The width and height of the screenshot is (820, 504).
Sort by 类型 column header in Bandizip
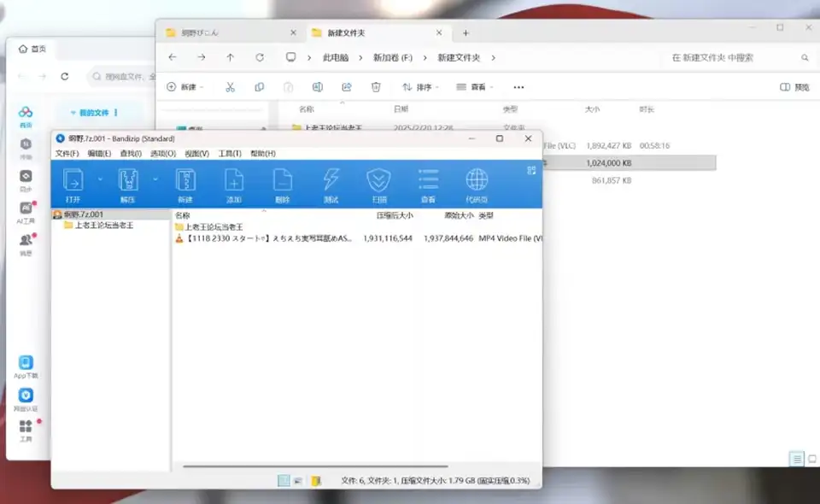coord(486,215)
